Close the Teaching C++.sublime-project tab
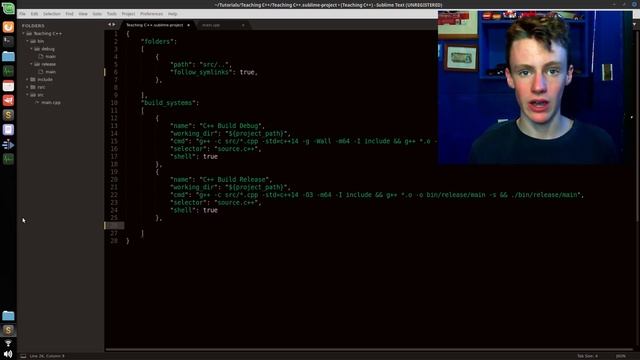The width and height of the screenshot is (640, 360). coord(188,25)
